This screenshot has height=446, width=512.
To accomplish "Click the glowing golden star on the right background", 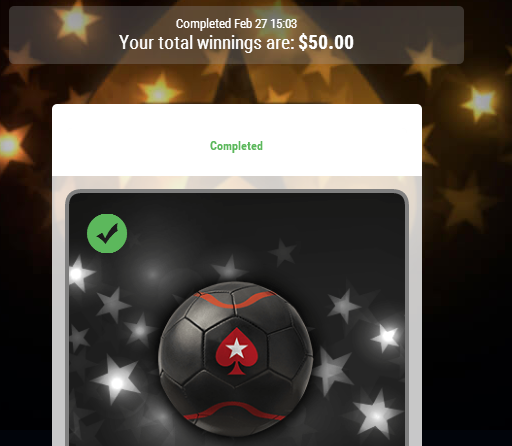I will pos(480,102).
